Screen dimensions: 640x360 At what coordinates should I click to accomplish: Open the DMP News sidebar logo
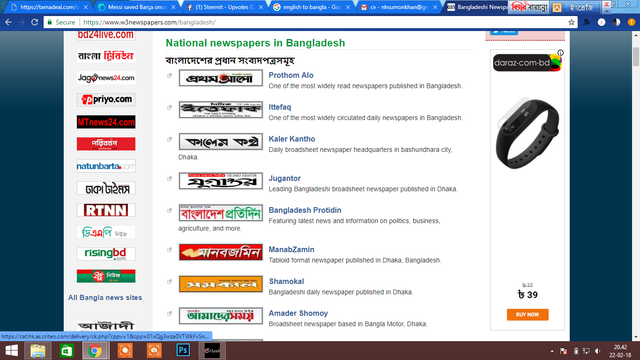click(x=106, y=232)
